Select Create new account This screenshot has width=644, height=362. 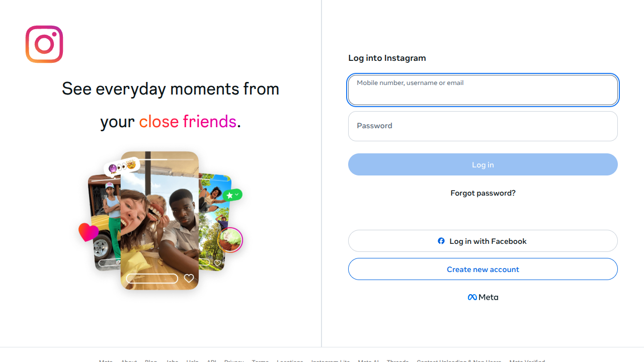pos(482,269)
